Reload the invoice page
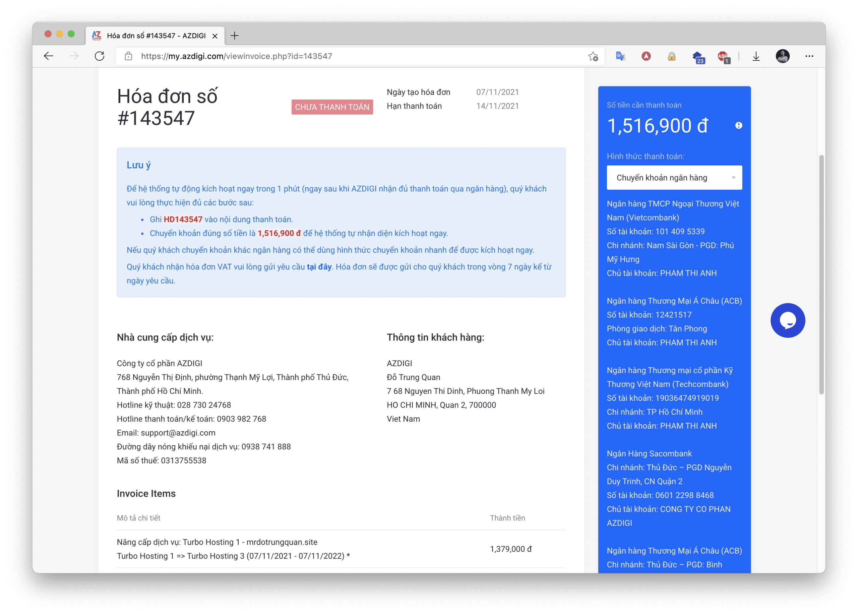858x616 pixels. pos(100,56)
